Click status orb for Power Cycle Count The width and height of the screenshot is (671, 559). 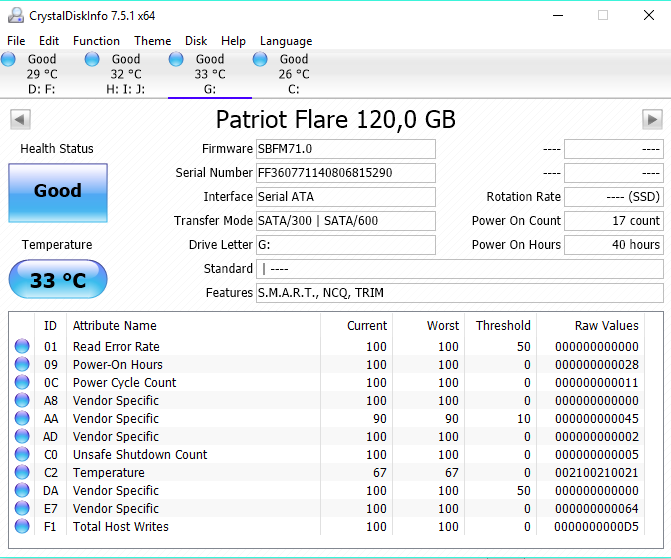(x=22, y=383)
